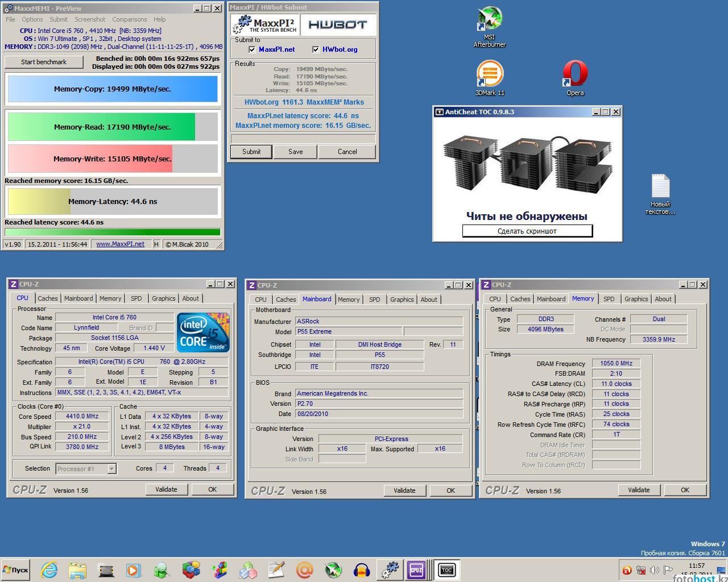Image resolution: width=728 pixels, height=582 pixels.
Task: Open the network tray icon
Action: point(641,570)
